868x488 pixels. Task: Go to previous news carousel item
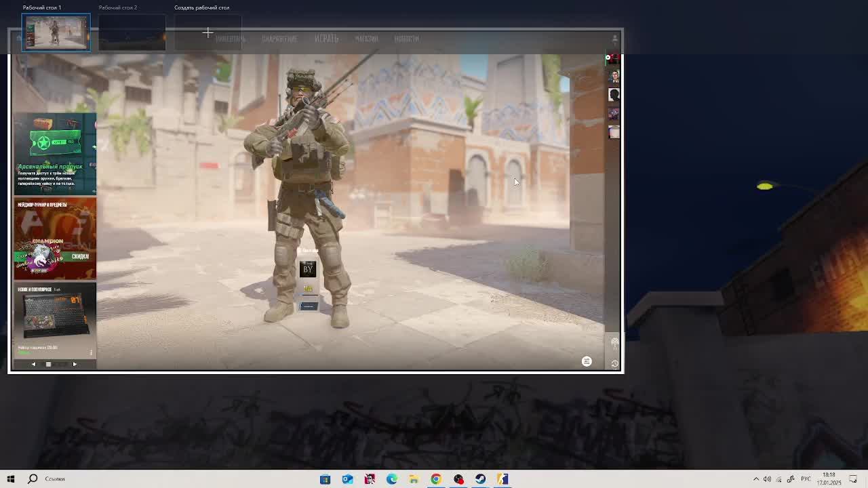point(33,364)
